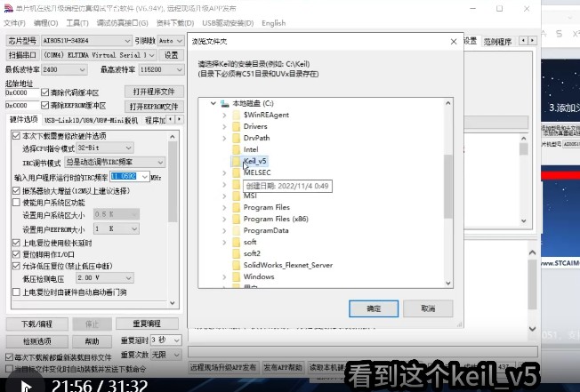Image resolution: width=580 pixels, height=392 pixels.
Task: Open IRC调节模式 dropdown
Action: pyautogui.click(x=160, y=162)
